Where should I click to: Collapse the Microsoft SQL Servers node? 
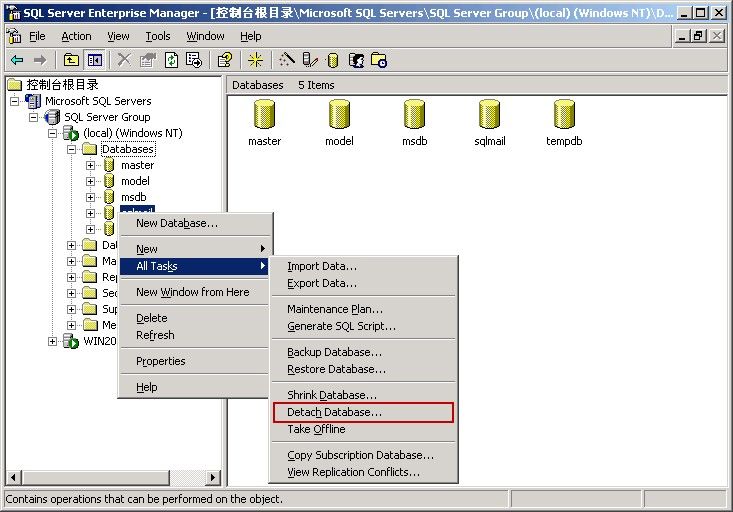coord(14,101)
